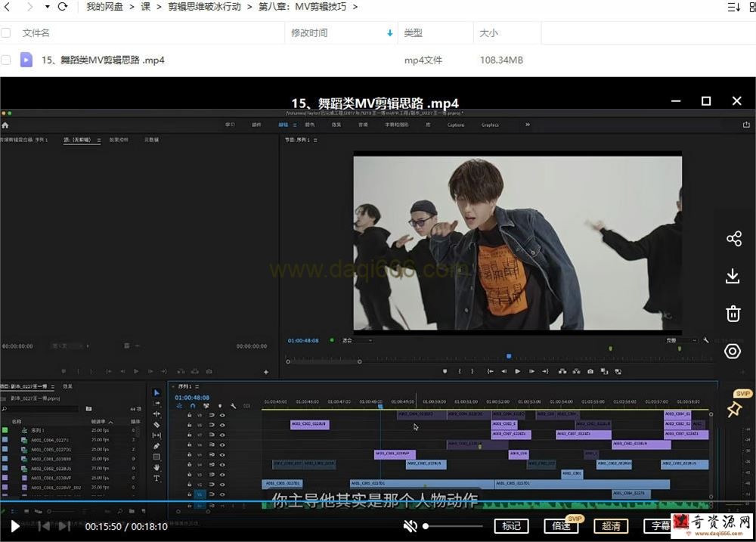The height and width of the screenshot is (542, 756).
Task: Switch to the 颜色 workspace tab
Action: [x=309, y=125]
